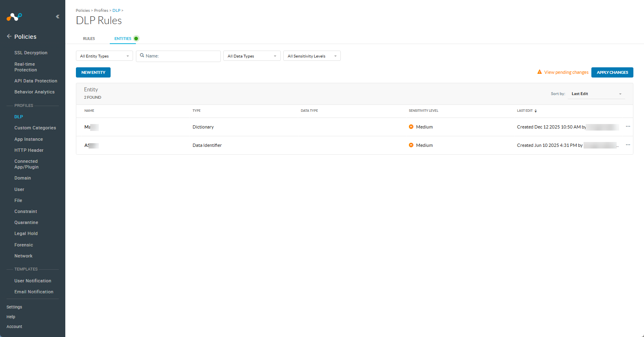The image size is (644, 337).
Task: Click the search magnifier icon in Name field
Action: pos(142,55)
